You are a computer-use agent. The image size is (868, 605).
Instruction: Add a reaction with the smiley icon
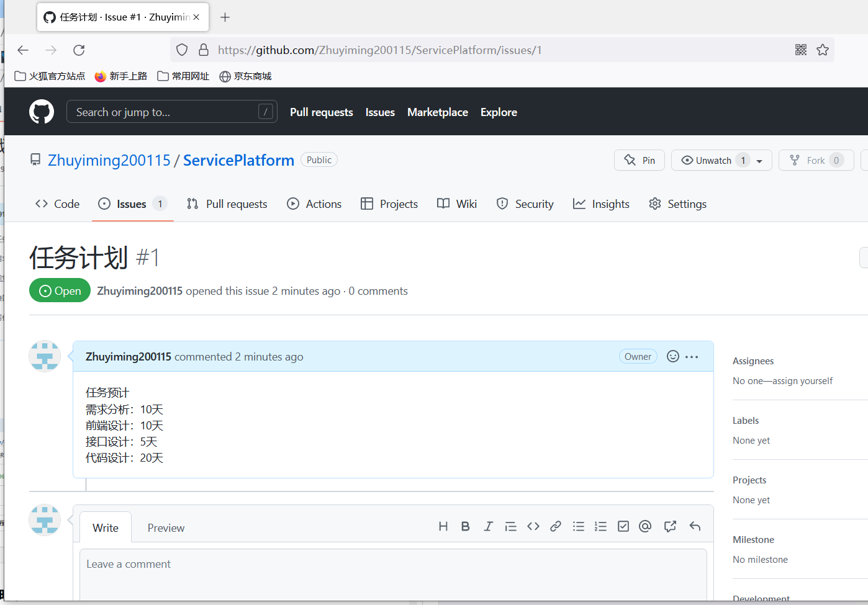pyautogui.click(x=673, y=356)
